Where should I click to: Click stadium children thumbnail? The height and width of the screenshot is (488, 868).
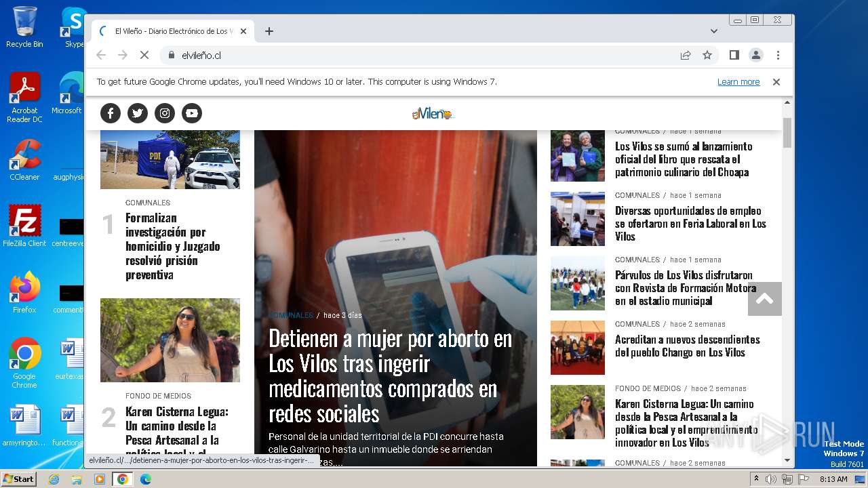point(578,283)
